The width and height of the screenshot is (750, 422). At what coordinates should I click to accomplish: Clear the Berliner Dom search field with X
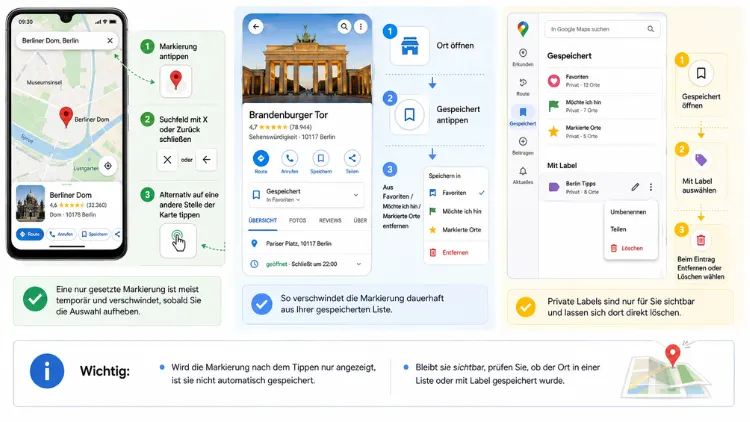point(110,41)
